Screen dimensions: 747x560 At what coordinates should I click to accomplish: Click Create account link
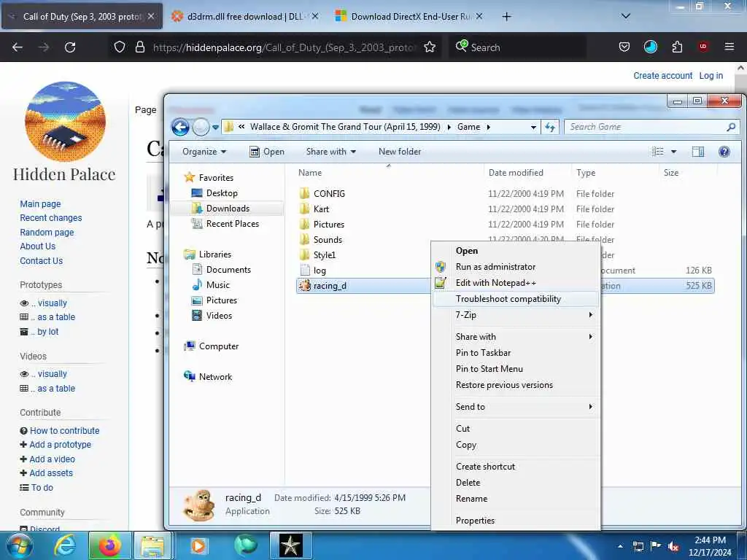pos(662,76)
